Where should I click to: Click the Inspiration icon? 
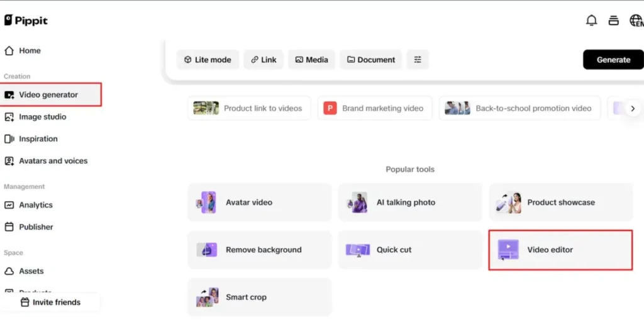(x=9, y=139)
